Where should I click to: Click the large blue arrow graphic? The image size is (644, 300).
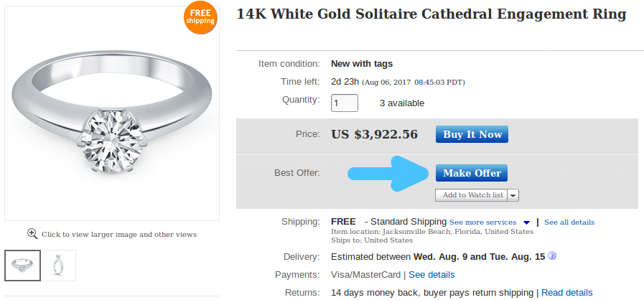[x=387, y=174]
